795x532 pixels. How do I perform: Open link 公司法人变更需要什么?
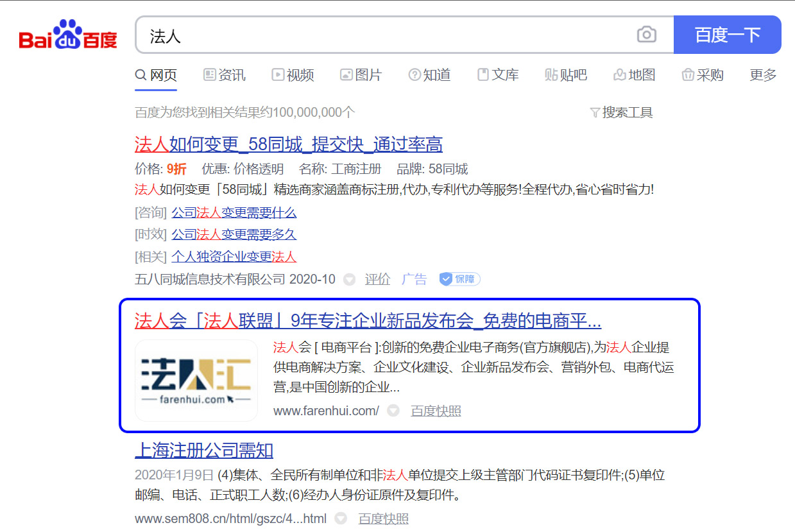coord(234,212)
